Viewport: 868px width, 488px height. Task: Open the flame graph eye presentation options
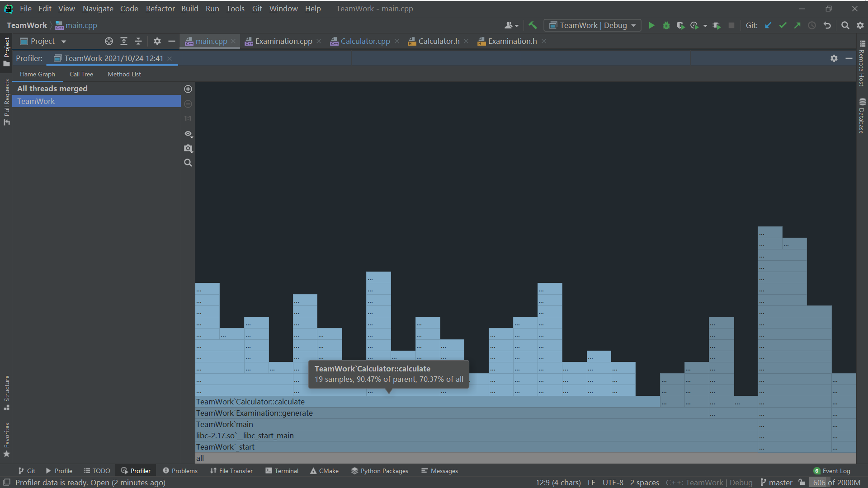(x=188, y=134)
